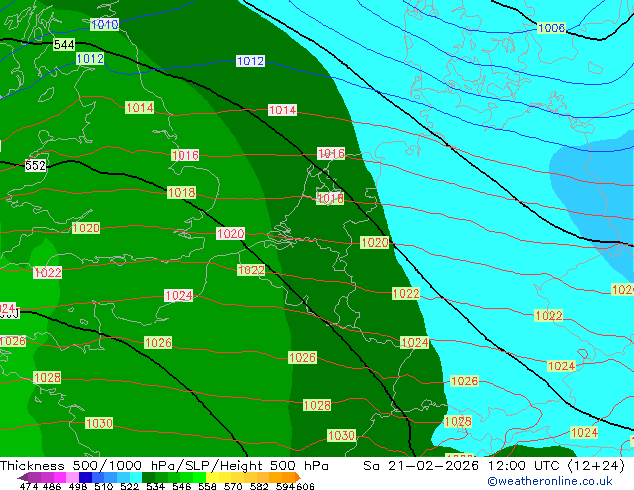Click the legend value 606

305,486
